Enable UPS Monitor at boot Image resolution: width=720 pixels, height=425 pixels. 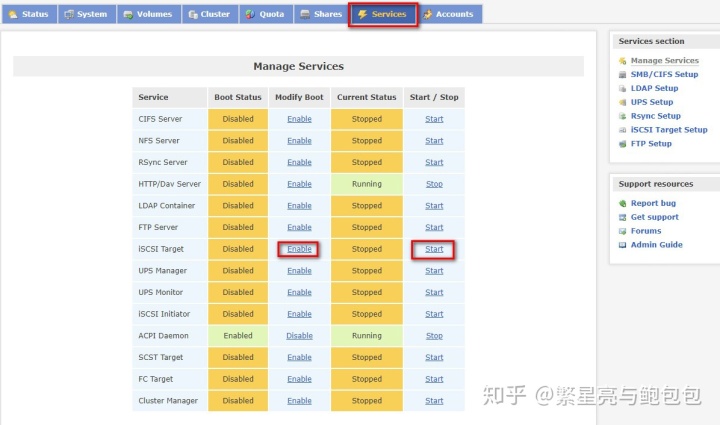(299, 292)
